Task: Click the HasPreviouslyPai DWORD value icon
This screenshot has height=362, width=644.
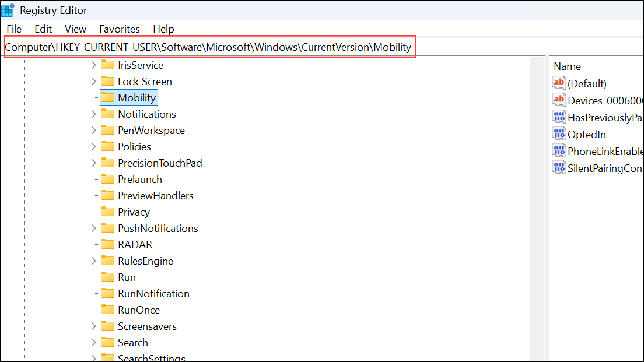Action: pyautogui.click(x=559, y=117)
